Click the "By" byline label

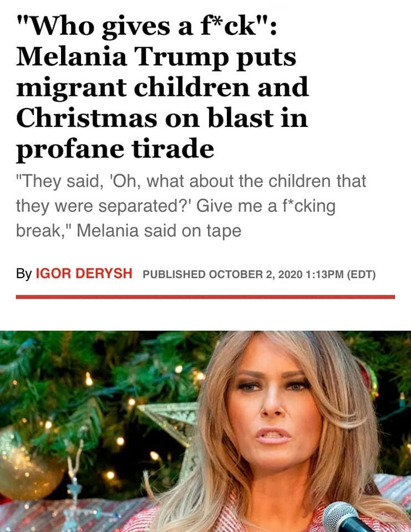24,273
